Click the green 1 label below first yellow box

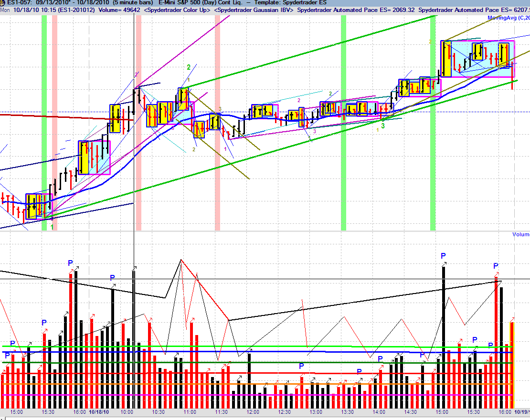[52, 227]
